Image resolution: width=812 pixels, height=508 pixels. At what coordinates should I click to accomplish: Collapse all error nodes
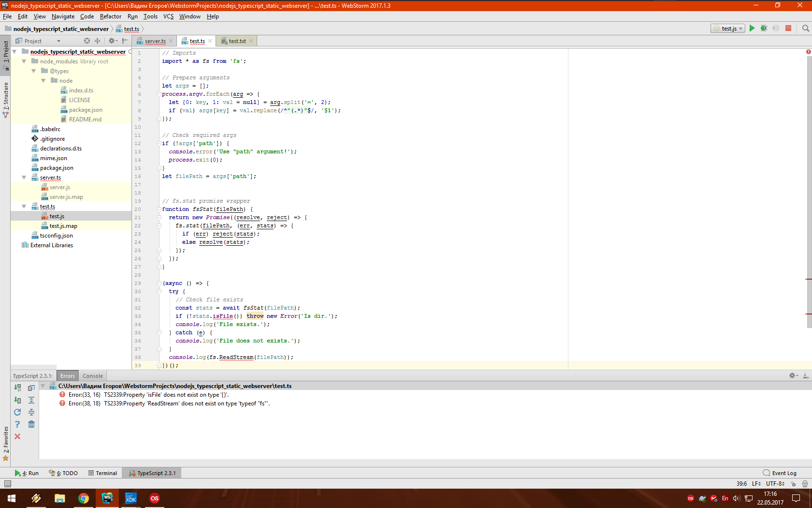31,412
